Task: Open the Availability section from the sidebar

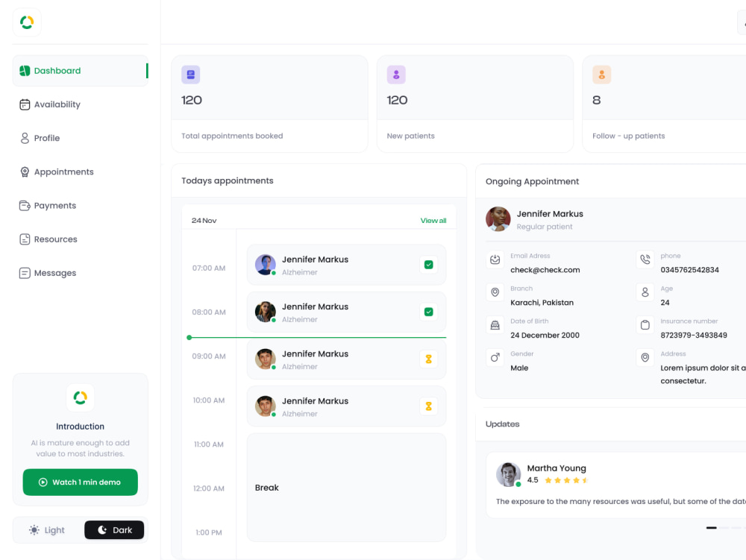Action: pos(25,104)
